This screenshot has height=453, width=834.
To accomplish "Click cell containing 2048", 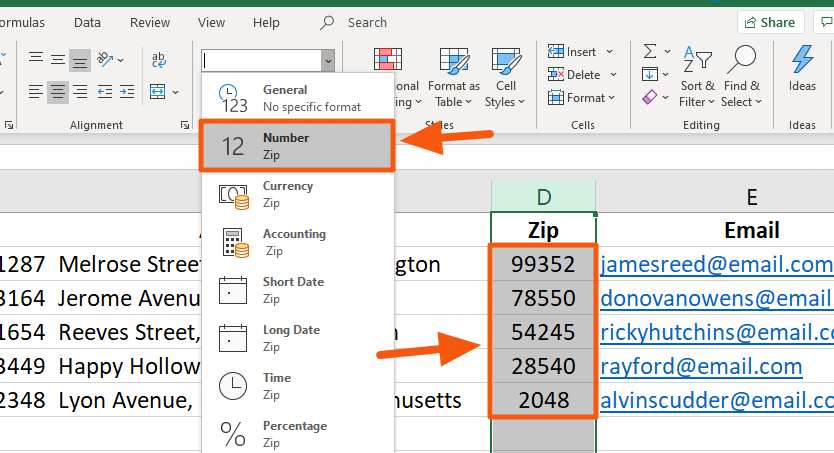I will pos(543,400).
